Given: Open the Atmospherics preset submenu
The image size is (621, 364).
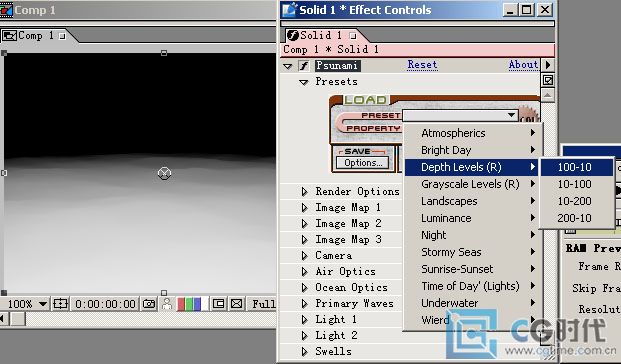Looking at the screenshot, I should (471, 133).
